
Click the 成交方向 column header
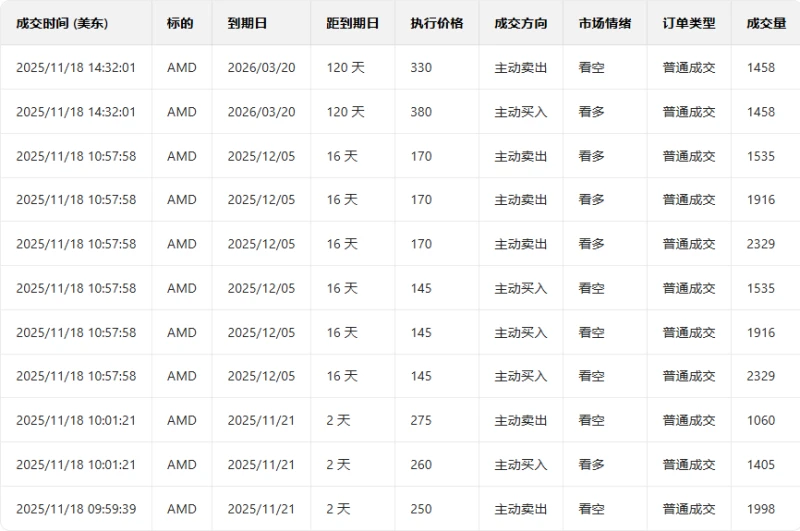coord(521,23)
